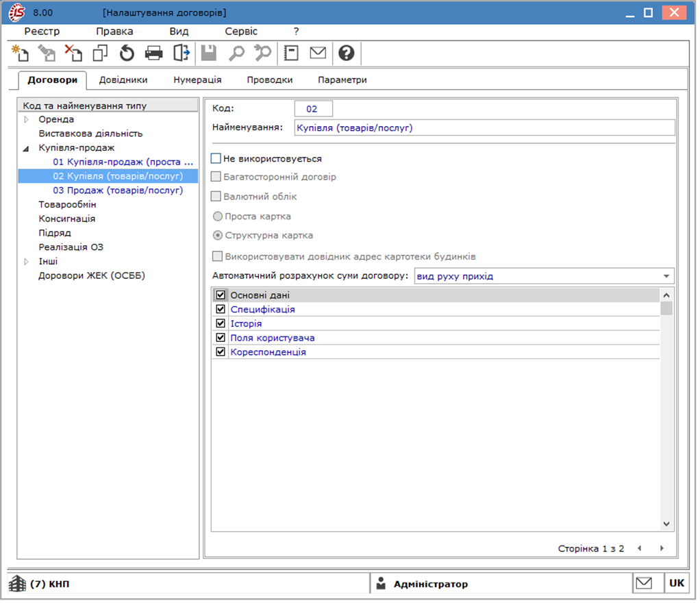Click the IS application logo in title bar

(x=17, y=12)
